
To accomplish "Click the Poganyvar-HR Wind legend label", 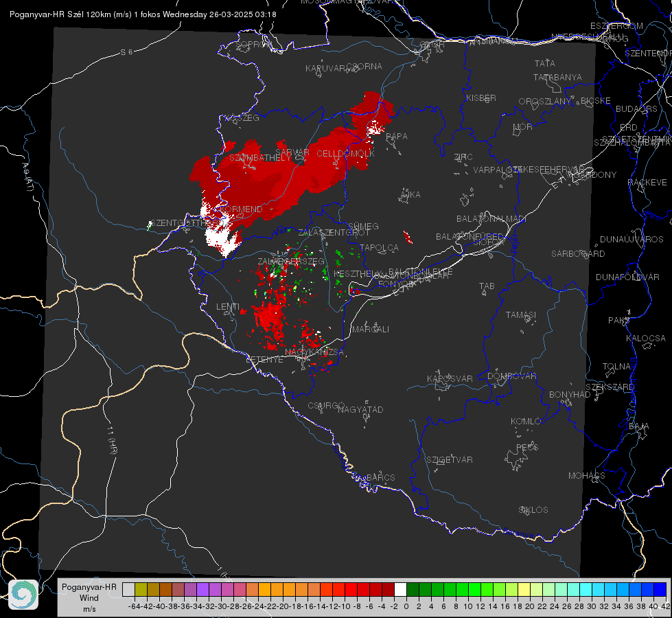I will [89, 597].
